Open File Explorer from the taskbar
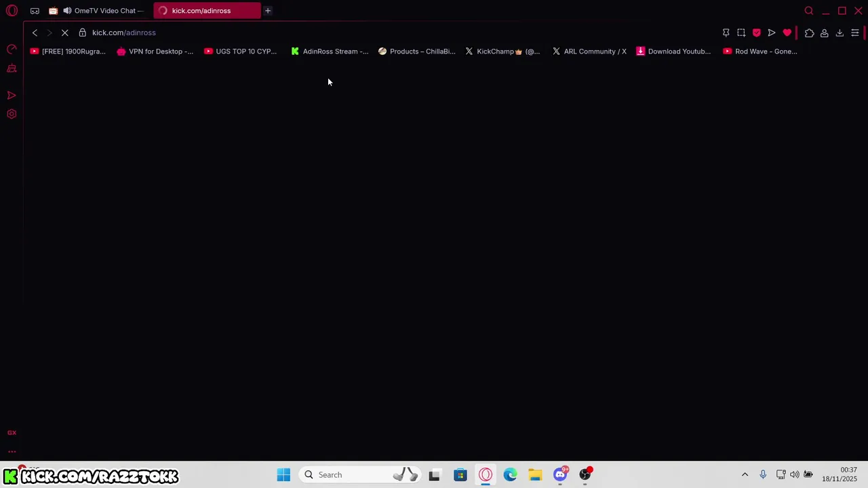The image size is (868, 488). coord(535,474)
